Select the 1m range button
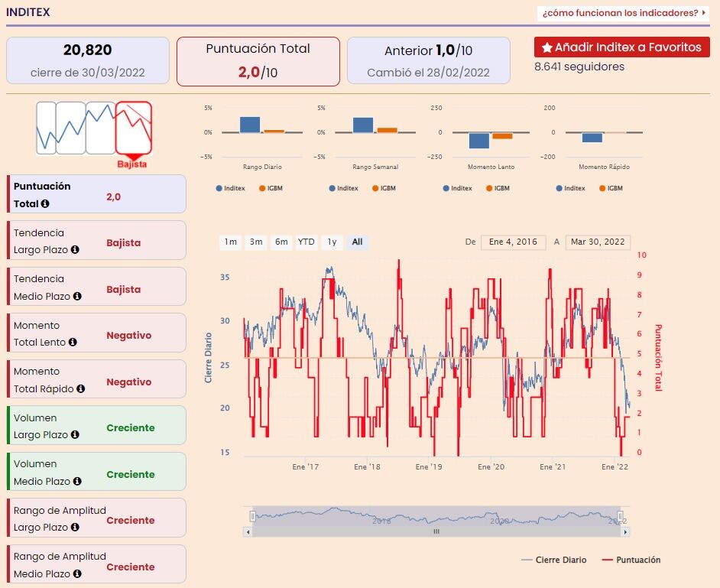The width and height of the screenshot is (720, 588). (231, 242)
